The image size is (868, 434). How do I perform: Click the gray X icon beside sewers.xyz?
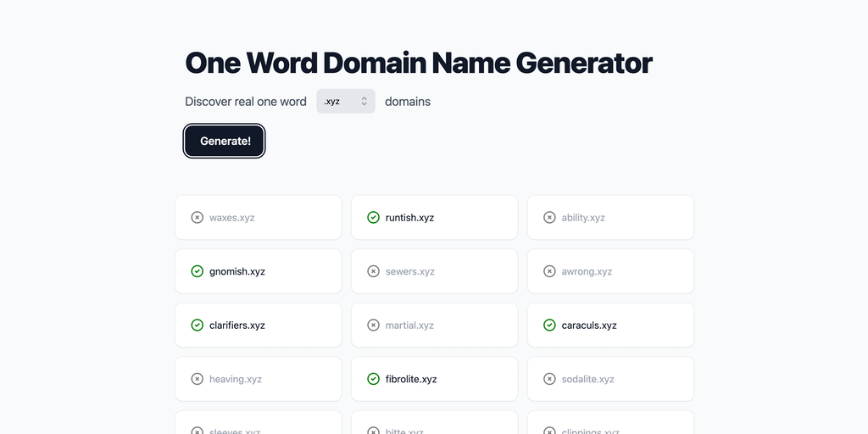(x=373, y=271)
